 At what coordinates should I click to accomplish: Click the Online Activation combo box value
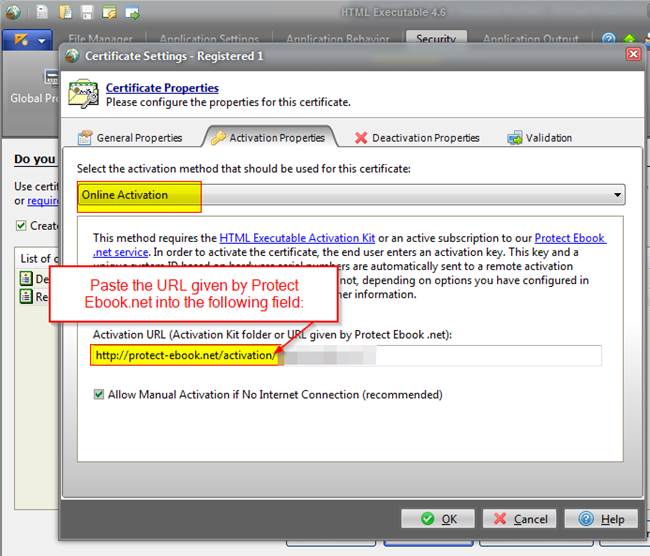click(124, 195)
